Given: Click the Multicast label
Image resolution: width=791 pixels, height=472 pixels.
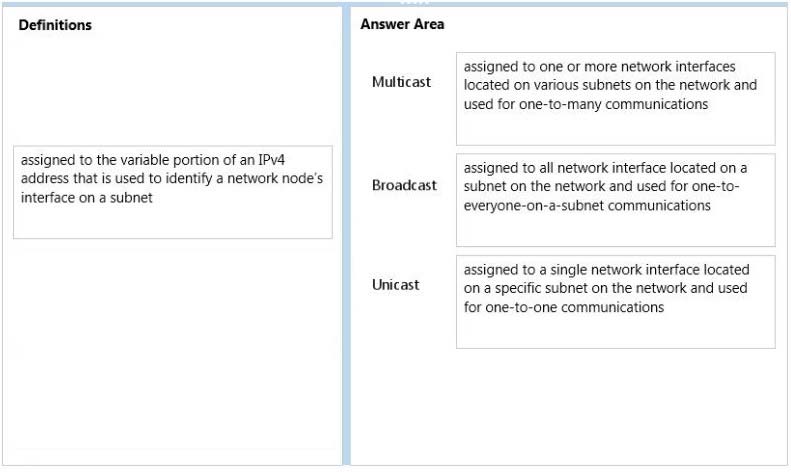Looking at the screenshot, I should (401, 82).
